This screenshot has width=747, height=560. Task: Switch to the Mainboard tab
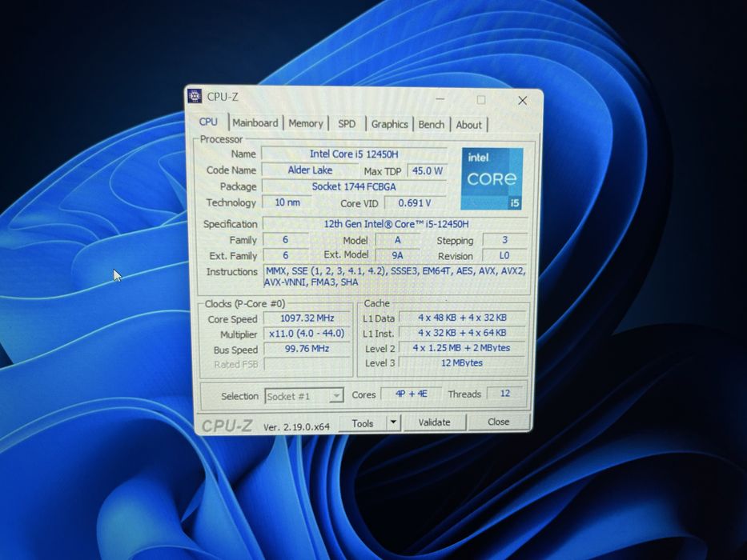pyautogui.click(x=255, y=123)
